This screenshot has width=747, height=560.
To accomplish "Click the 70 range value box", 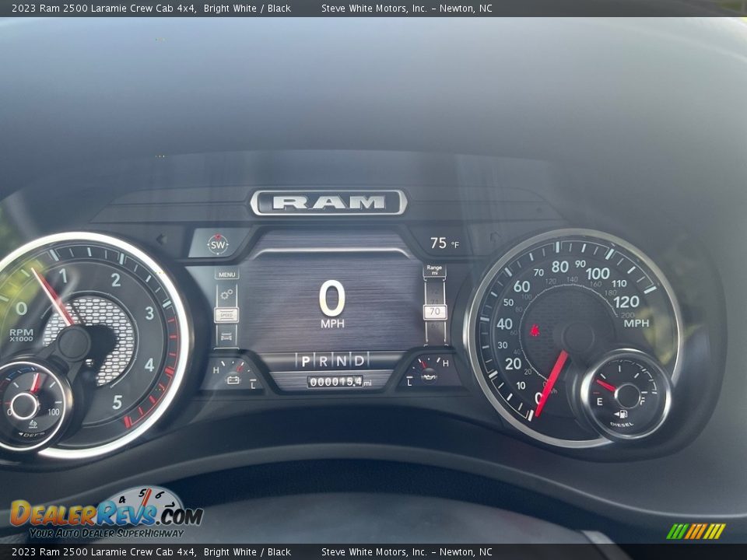I will coord(435,312).
